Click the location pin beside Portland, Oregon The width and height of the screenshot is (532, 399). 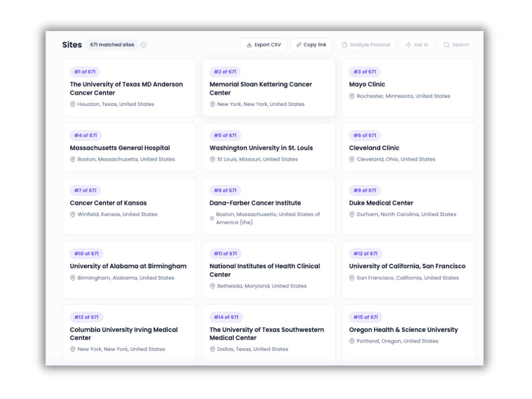click(352, 341)
